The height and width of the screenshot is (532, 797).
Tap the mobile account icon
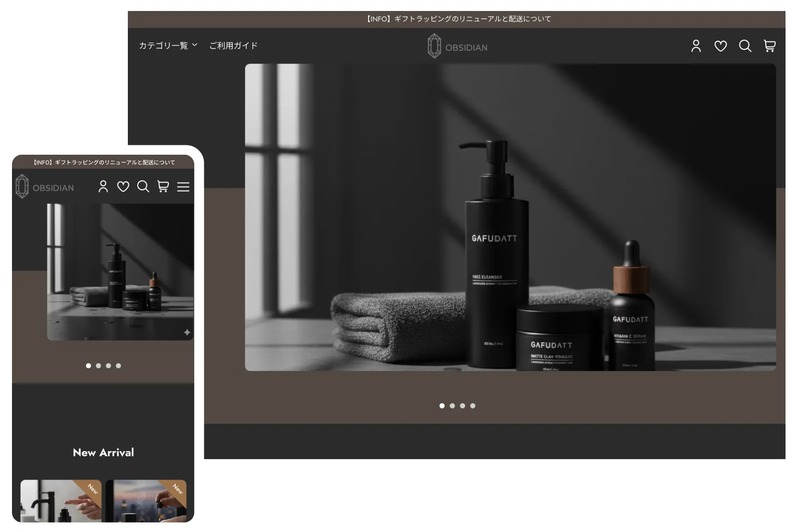[x=103, y=187]
